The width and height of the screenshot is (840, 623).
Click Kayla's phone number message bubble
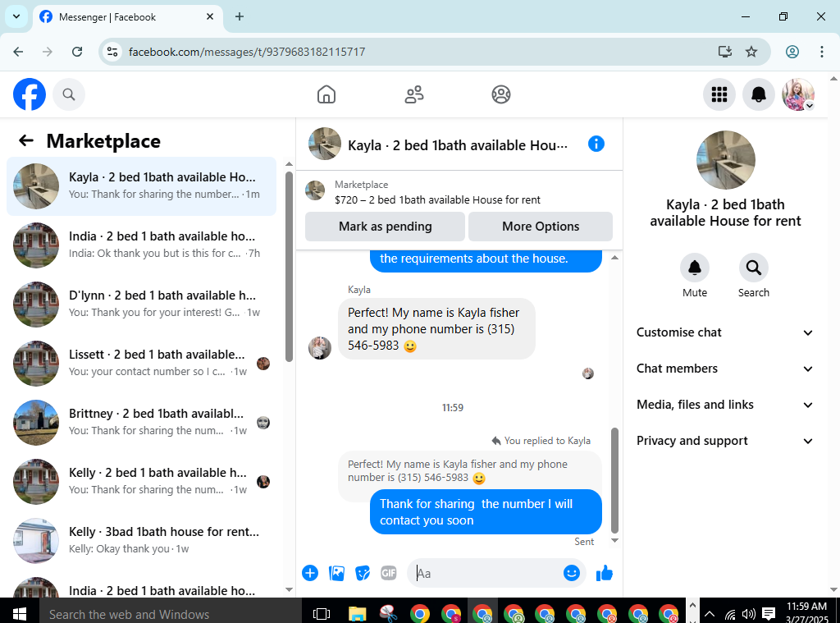(x=436, y=328)
